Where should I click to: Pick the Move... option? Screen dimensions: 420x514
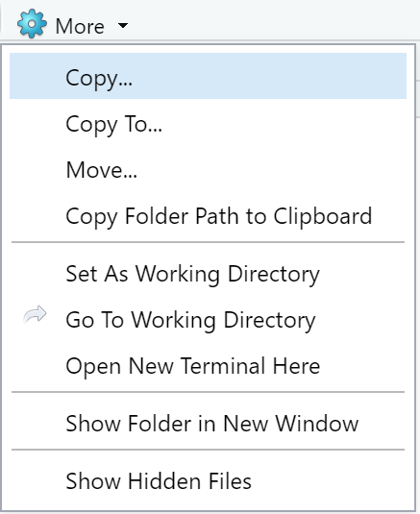[x=208, y=170]
